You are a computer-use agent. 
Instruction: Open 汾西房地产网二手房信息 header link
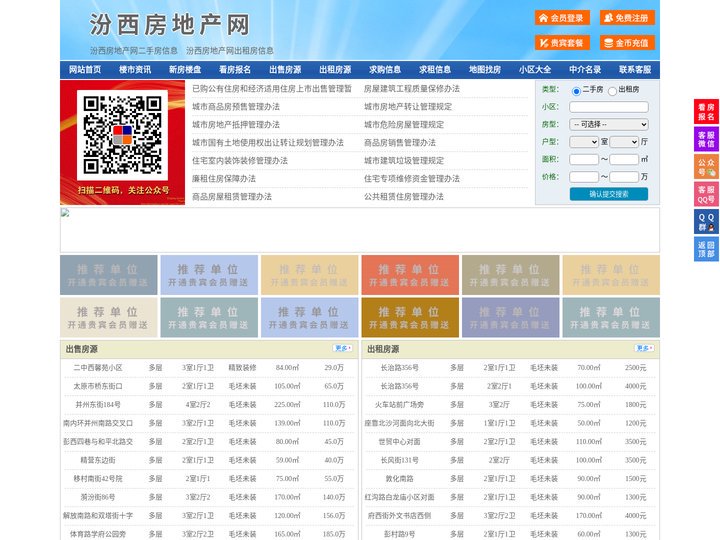coord(134,51)
